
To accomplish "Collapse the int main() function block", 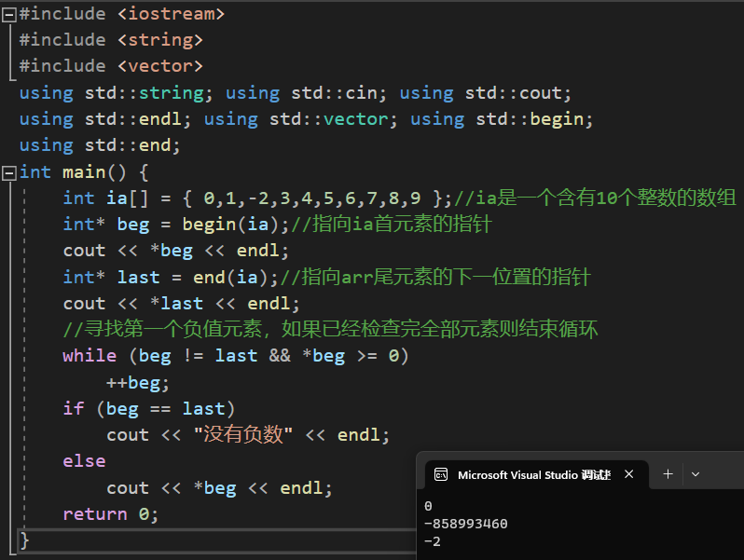I will coord(8,172).
